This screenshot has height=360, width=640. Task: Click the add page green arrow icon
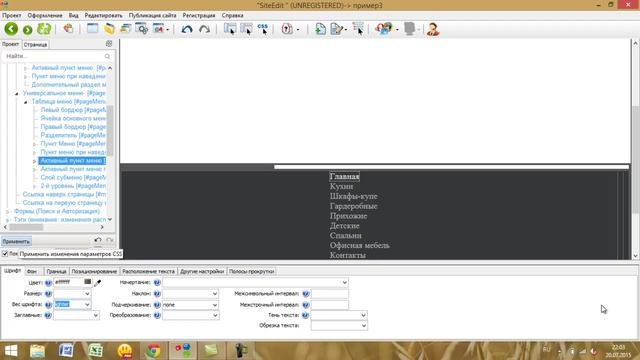point(320,29)
